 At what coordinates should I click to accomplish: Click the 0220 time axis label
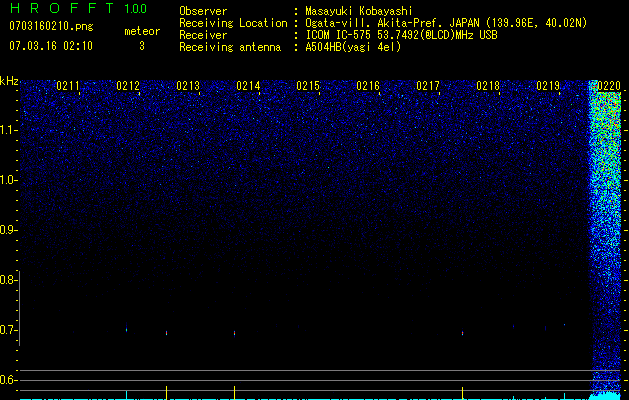click(x=609, y=86)
